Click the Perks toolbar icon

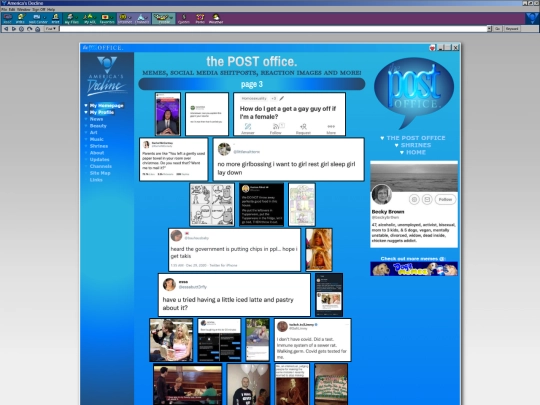pyautogui.click(x=200, y=19)
